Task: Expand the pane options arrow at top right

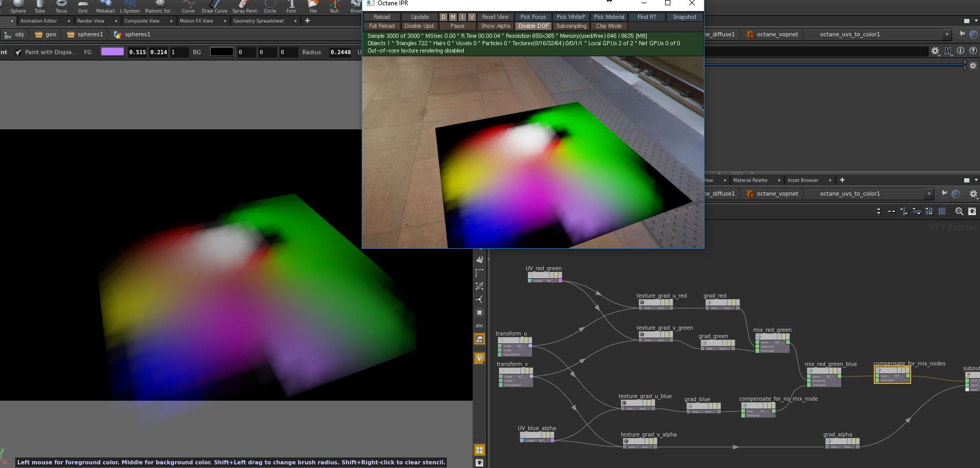Action: click(x=976, y=21)
